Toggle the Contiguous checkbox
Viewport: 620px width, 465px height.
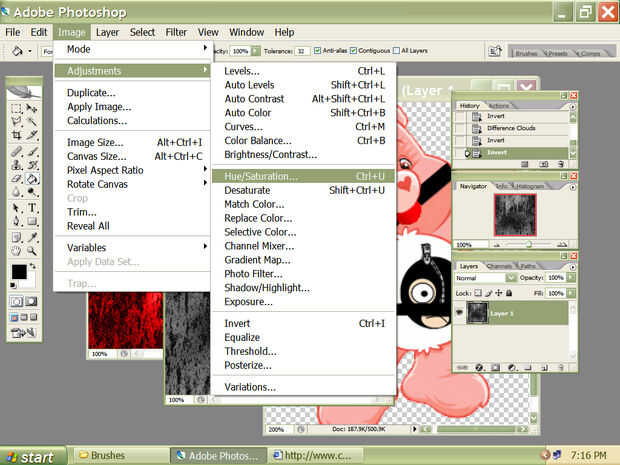coord(354,50)
